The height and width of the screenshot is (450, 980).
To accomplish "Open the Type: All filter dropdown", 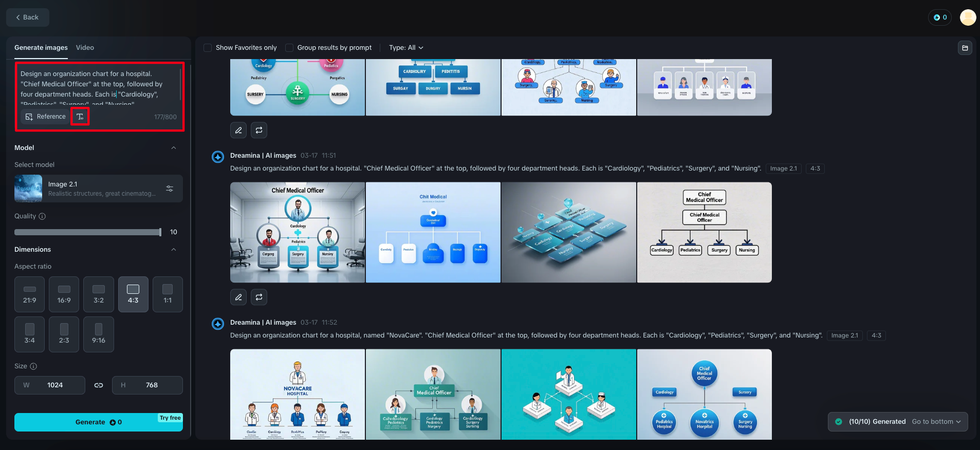I will click(x=406, y=48).
